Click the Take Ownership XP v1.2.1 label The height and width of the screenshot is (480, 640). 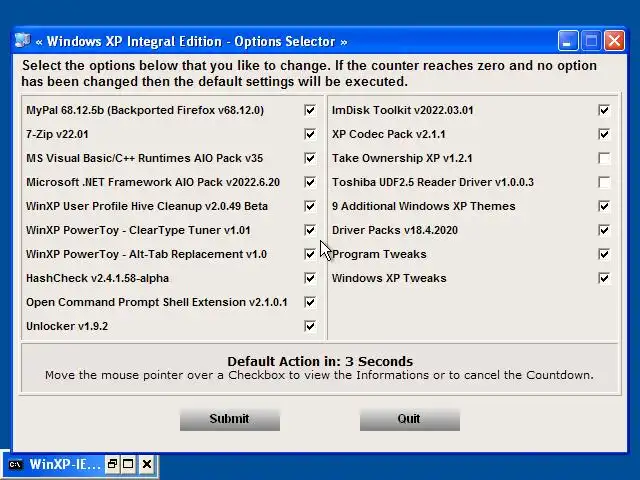tap(402, 158)
